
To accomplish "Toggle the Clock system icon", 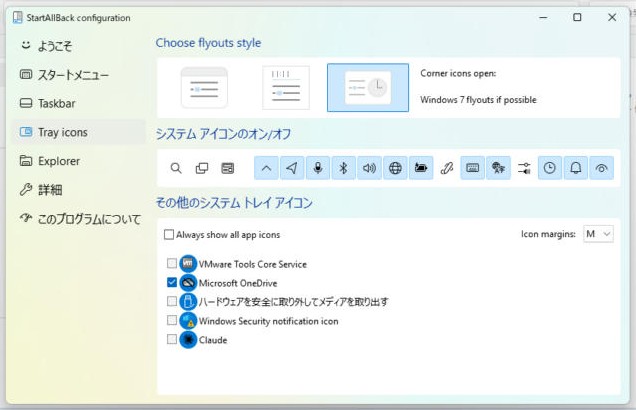I will point(550,168).
